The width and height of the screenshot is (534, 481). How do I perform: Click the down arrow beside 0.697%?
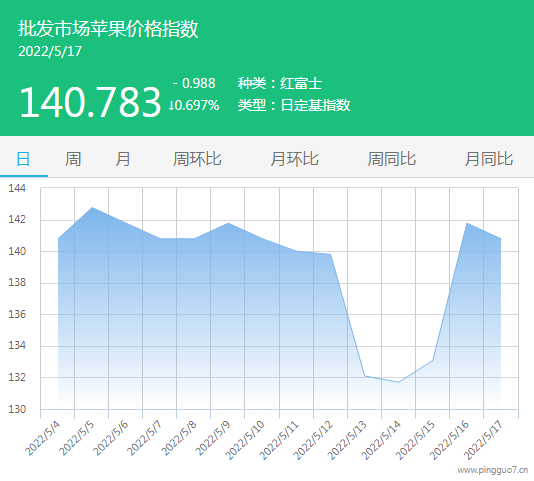tap(171, 105)
